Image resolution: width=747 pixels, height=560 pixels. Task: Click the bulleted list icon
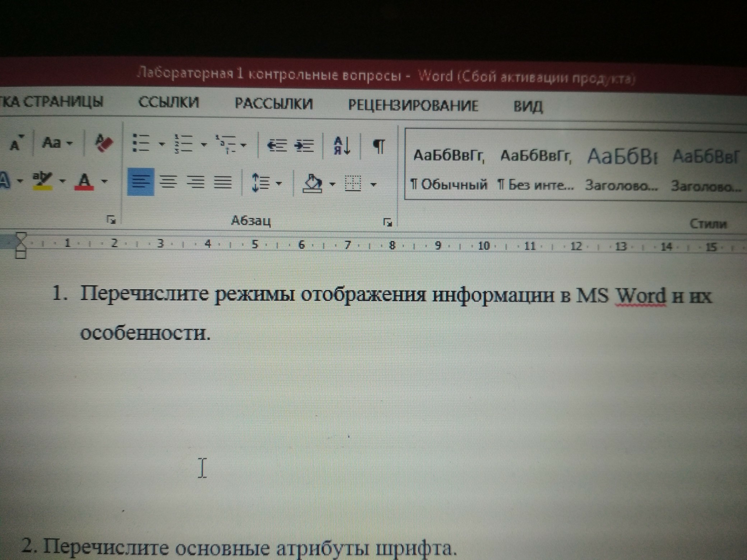[141, 143]
